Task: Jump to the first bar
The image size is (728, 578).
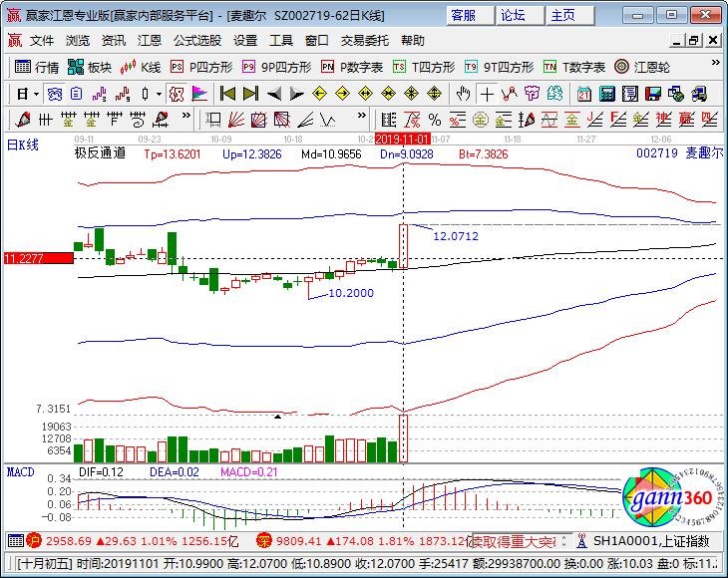Action: pos(227,94)
